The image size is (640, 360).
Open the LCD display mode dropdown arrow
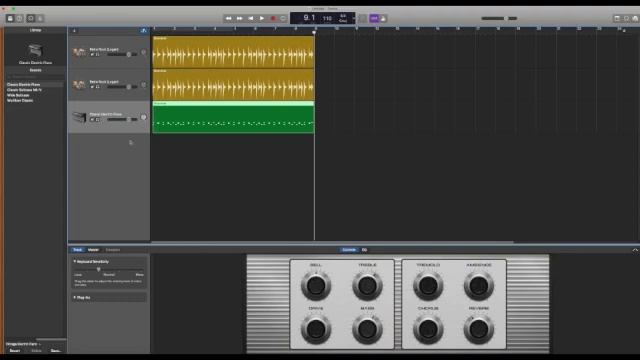(353, 18)
